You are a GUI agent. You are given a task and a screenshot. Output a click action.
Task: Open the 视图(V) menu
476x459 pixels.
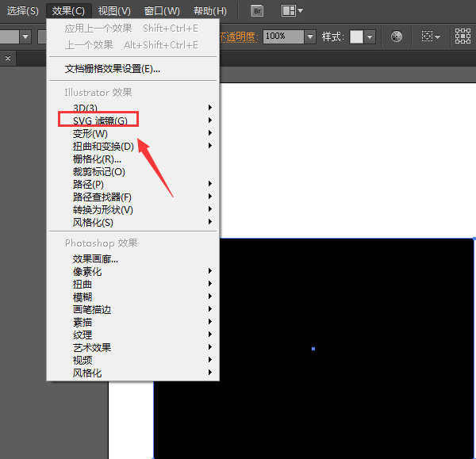pos(114,11)
